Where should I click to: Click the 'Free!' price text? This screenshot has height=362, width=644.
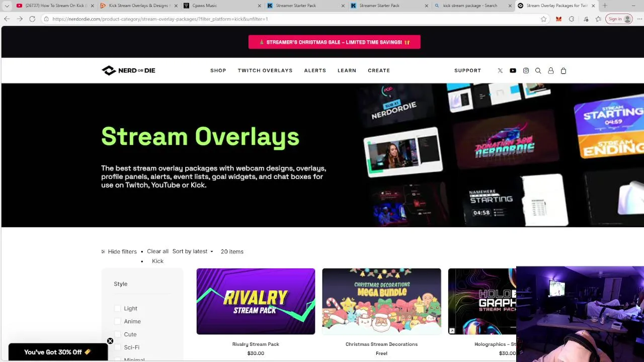pos(381,353)
